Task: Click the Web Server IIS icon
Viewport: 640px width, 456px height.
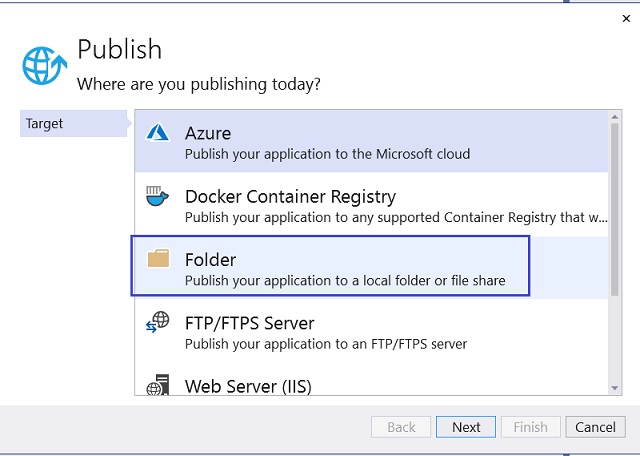Action: pyautogui.click(x=158, y=385)
